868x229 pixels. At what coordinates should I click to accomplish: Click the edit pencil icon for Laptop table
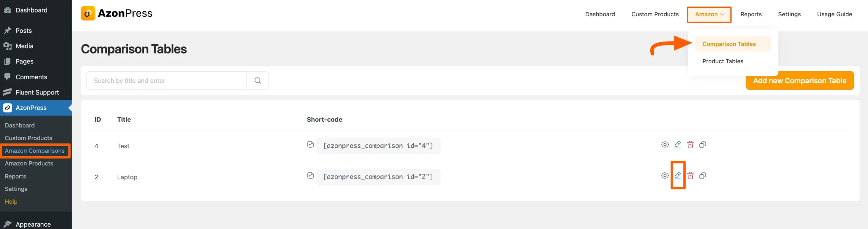pyautogui.click(x=677, y=175)
